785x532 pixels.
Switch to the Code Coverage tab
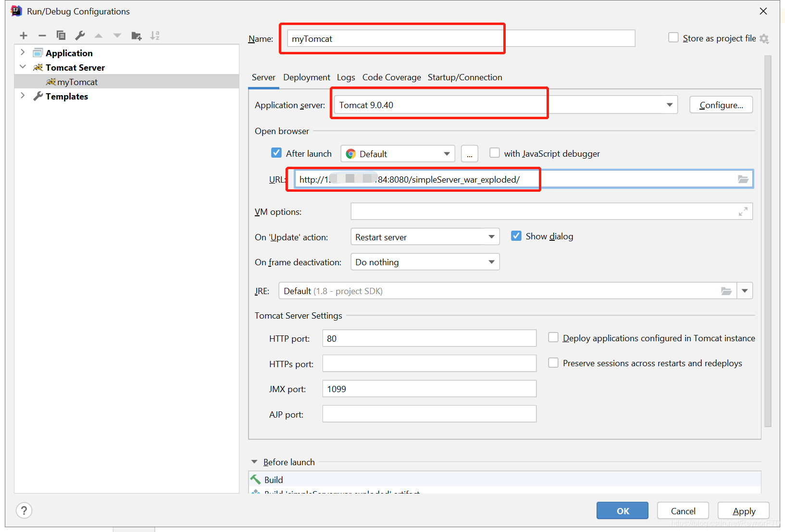point(392,77)
